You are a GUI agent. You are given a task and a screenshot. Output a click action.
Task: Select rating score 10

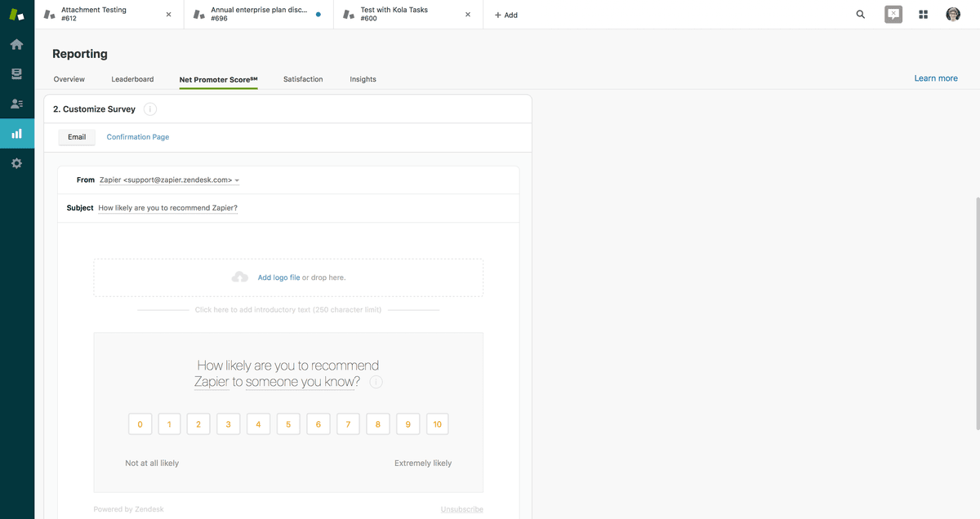437,424
